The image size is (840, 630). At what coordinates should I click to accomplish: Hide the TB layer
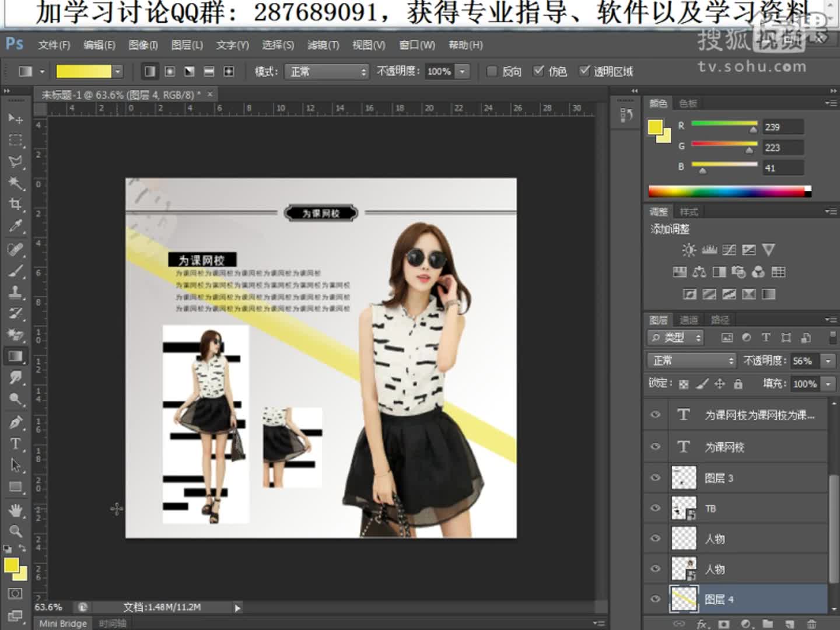click(656, 508)
